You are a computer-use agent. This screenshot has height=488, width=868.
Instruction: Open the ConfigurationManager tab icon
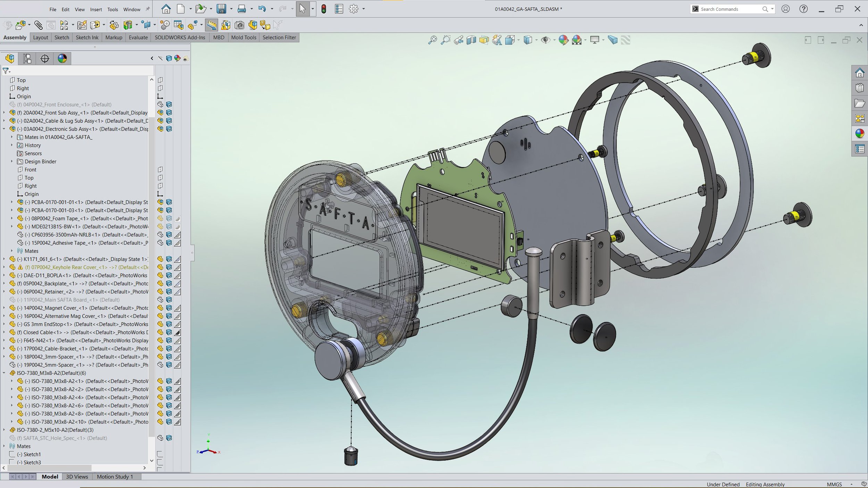pos(27,58)
